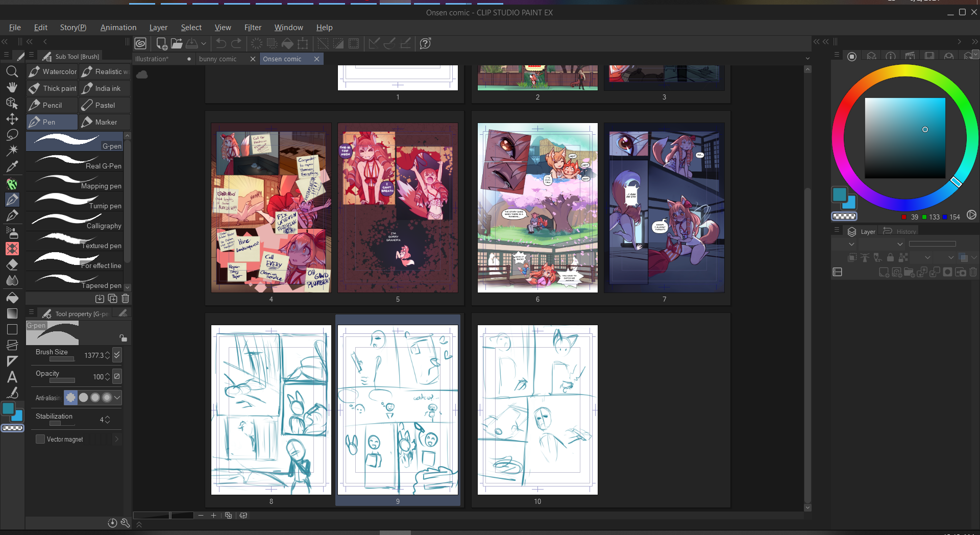The width and height of the screenshot is (980, 535).
Task: Adjust the Brush Size value stepper
Action: pos(107,355)
